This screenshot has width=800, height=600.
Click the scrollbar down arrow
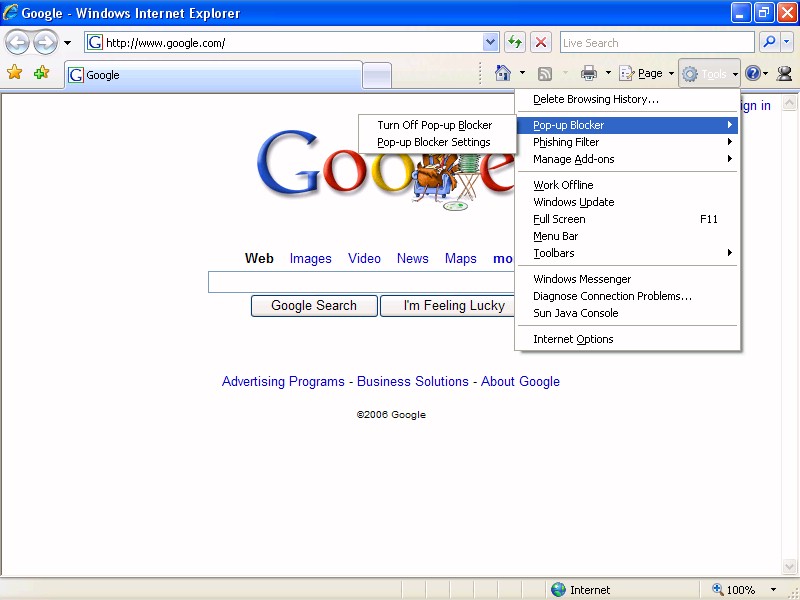click(789, 566)
